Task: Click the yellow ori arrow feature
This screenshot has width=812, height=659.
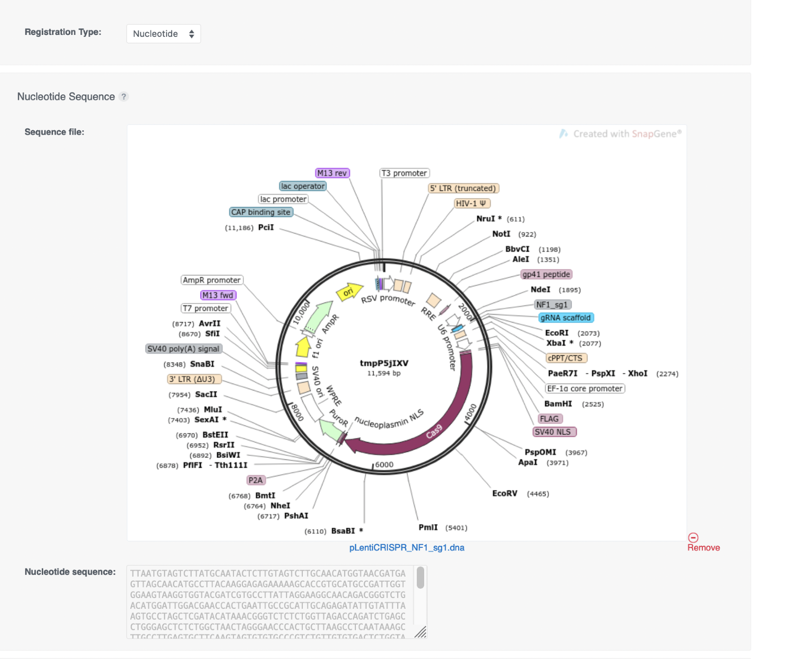Action: click(349, 292)
